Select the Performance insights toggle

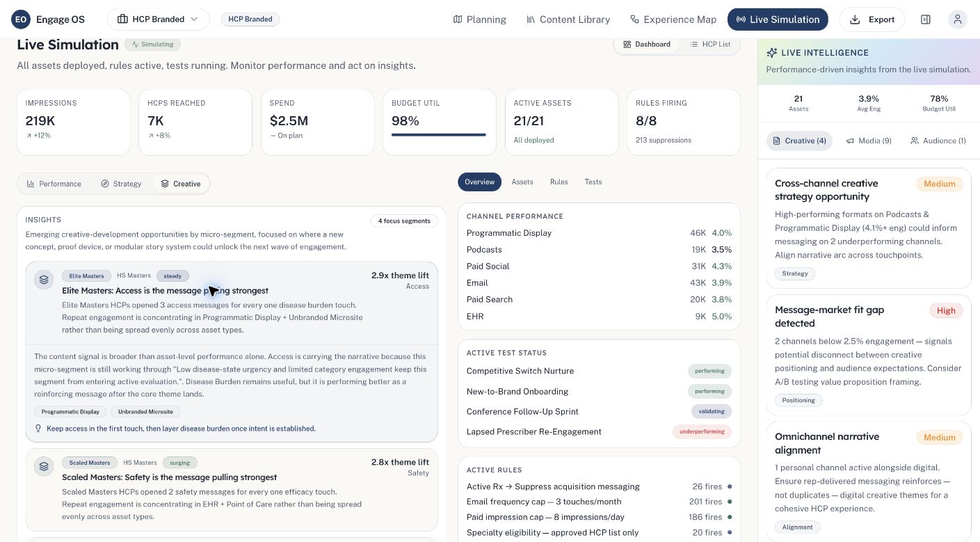click(x=54, y=184)
